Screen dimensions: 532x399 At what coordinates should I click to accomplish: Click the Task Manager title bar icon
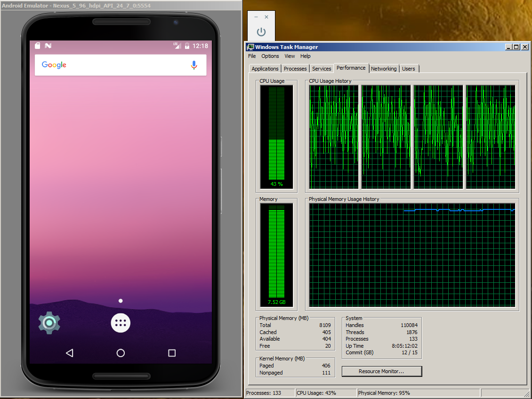pyautogui.click(x=250, y=47)
